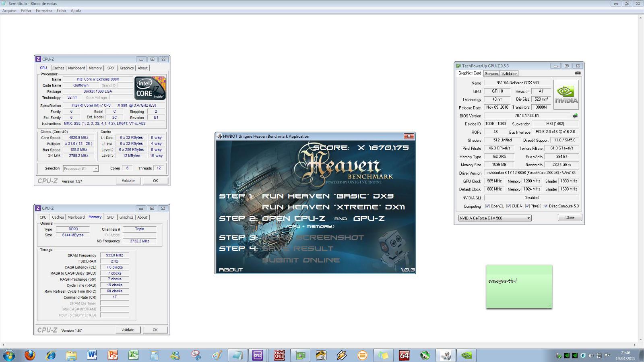
Task: Open Firefox from the taskbar
Action: 30,355
